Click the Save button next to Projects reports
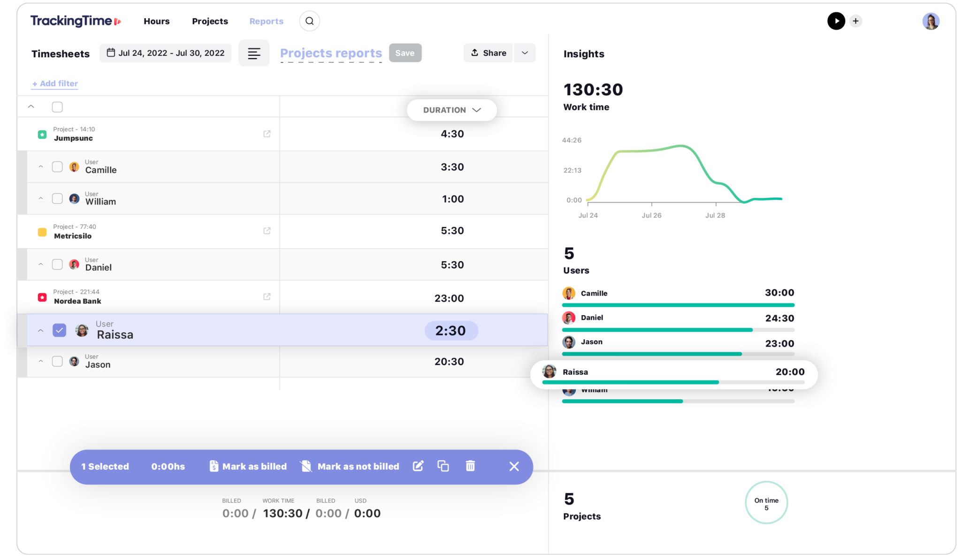 [405, 53]
